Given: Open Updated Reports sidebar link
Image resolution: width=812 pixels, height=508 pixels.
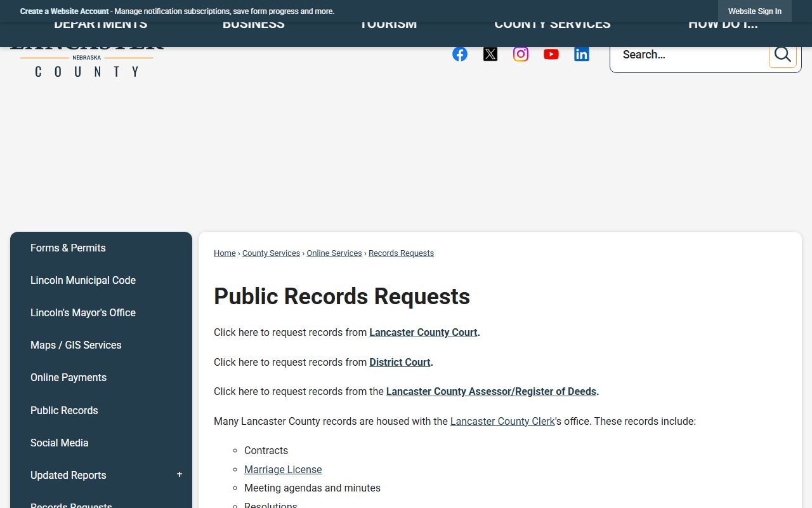Looking at the screenshot, I should (69, 476).
